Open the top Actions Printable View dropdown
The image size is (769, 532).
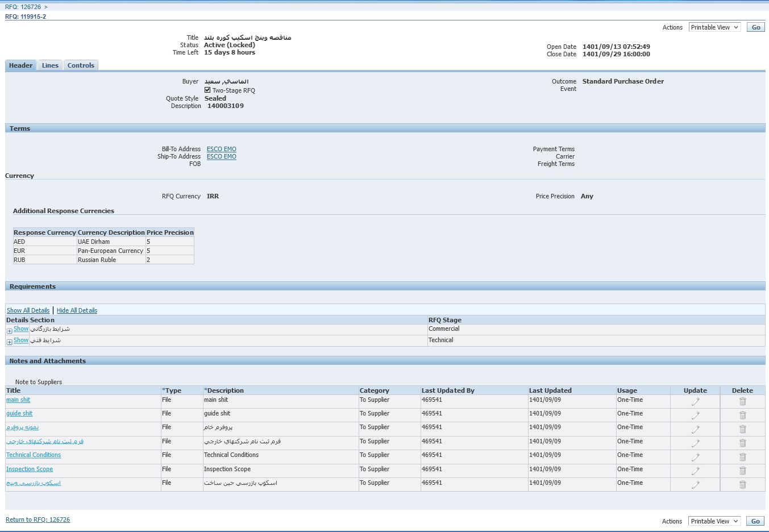[x=714, y=27]
